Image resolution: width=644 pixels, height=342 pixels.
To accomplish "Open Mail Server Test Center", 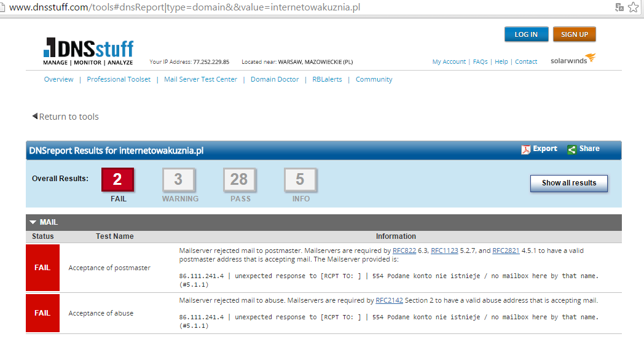I will pyautogui.click(x=200, y=79).
